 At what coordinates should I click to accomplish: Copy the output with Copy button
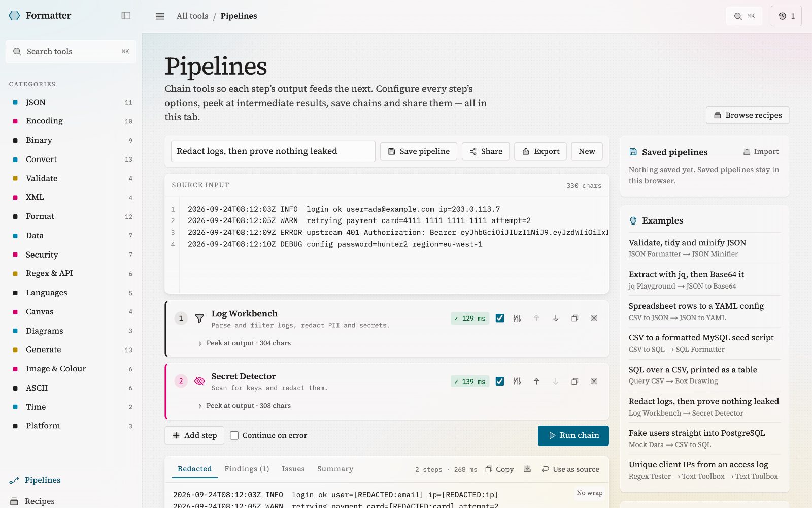click(499, 469)
